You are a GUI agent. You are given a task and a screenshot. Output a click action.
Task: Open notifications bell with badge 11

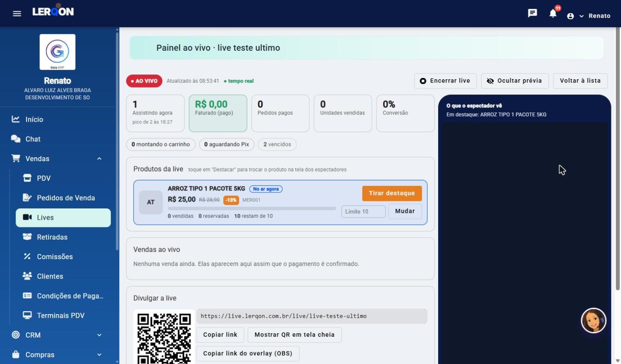point(553,13)
